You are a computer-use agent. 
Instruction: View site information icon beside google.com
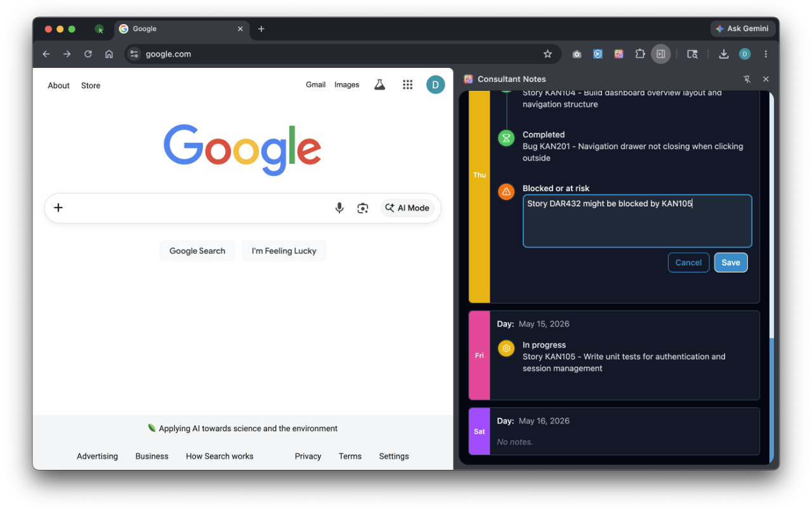click(x=134, y=54)
